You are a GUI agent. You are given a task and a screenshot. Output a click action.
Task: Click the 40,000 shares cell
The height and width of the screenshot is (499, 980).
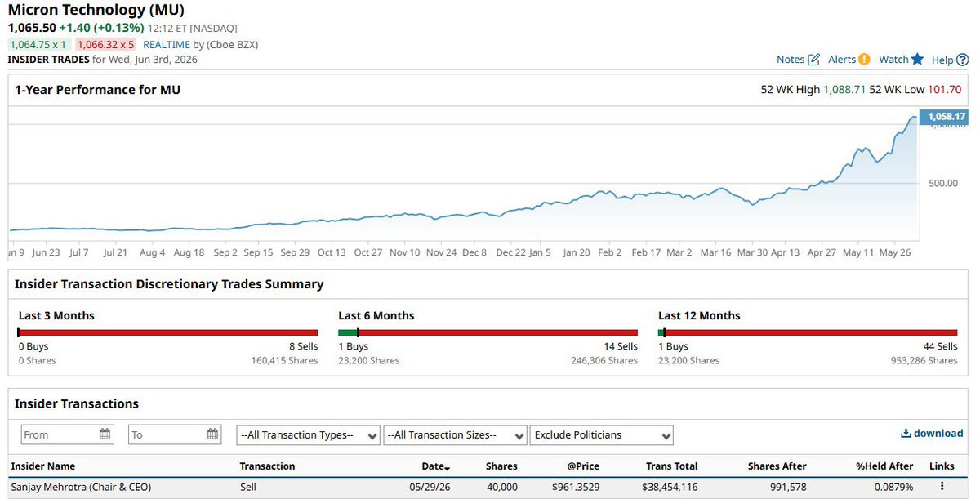(501, 487)
